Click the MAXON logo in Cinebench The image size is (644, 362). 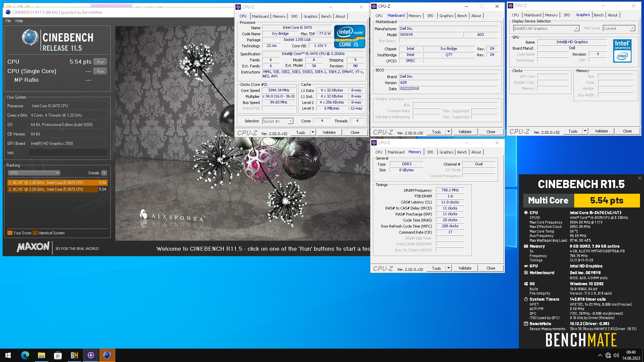coord(33,247)
